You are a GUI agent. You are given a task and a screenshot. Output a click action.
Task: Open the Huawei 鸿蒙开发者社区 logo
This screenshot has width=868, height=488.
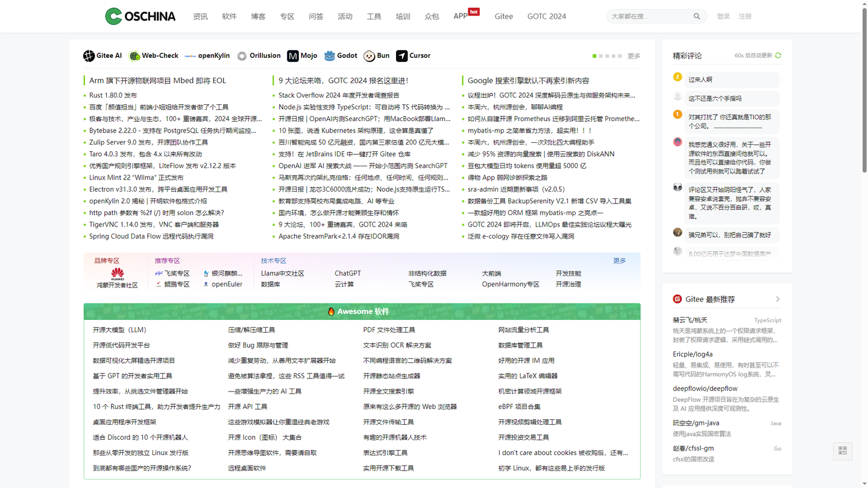pyautogui.click(x=118, y=274)
